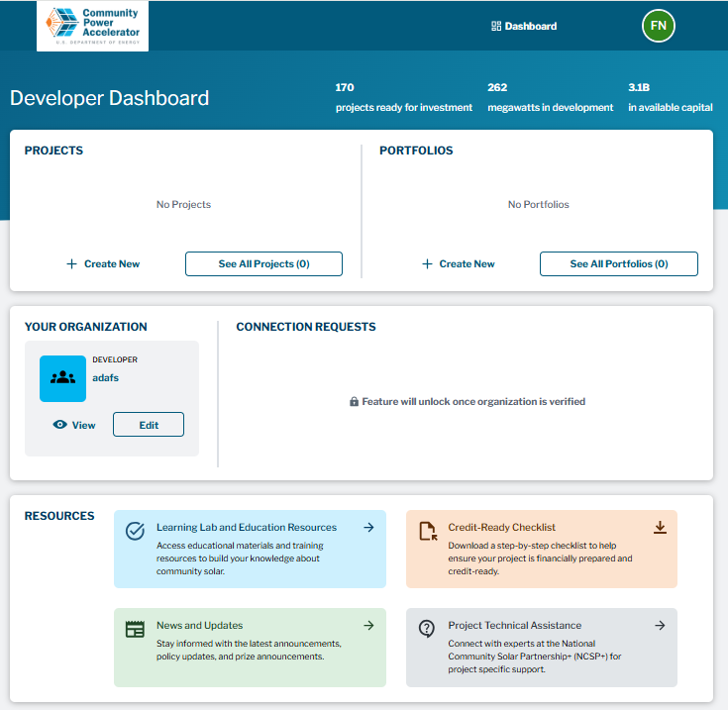View the organization via View link

(74, 425)
